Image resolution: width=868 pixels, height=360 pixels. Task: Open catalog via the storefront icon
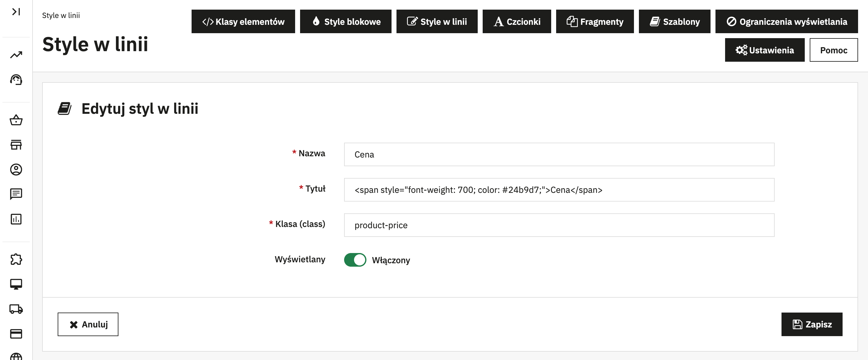pos(16,144)
